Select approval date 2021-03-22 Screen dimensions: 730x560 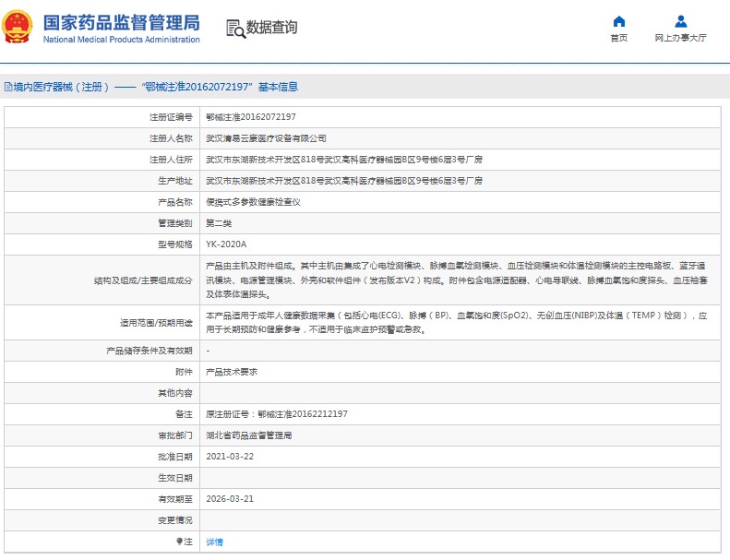(x=230, y=456)
